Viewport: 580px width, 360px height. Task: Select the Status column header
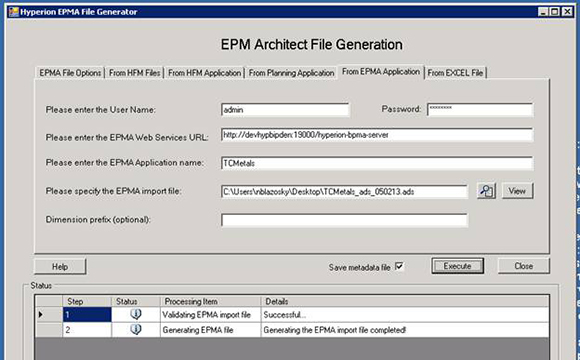pyautogui.click(x=136, y=301)
